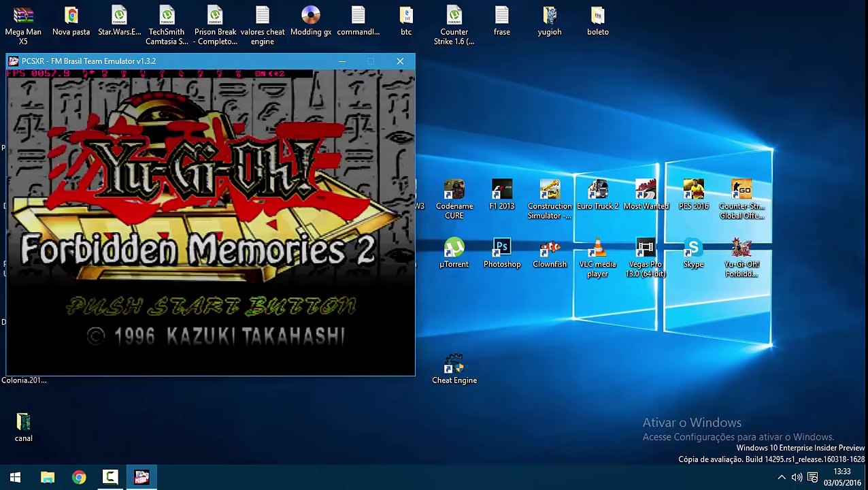Launch Yu-Gi-Oh! Forbidden Memories desktop shortcut
868x490 pixels.
pyautogui.click(x=741, y=247)
